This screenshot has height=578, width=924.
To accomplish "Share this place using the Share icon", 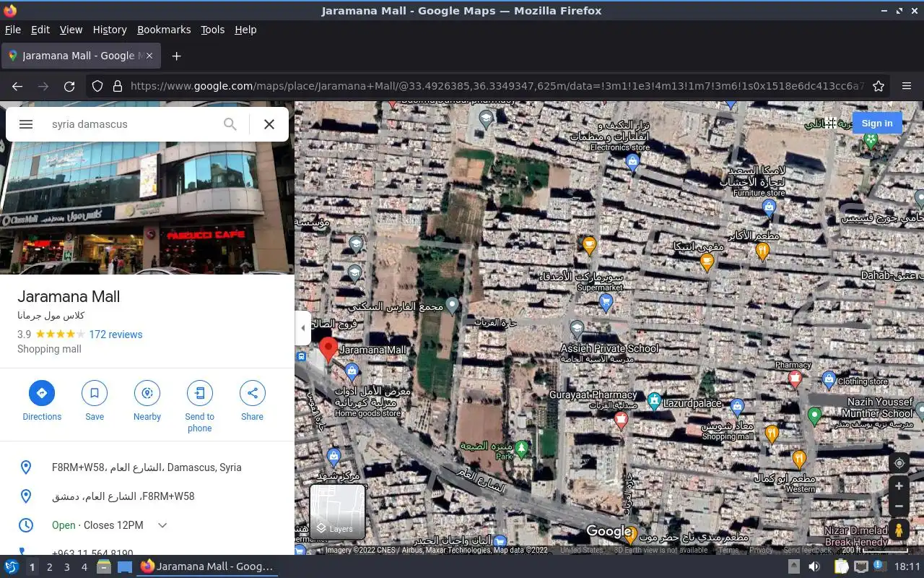I will 253,393.
